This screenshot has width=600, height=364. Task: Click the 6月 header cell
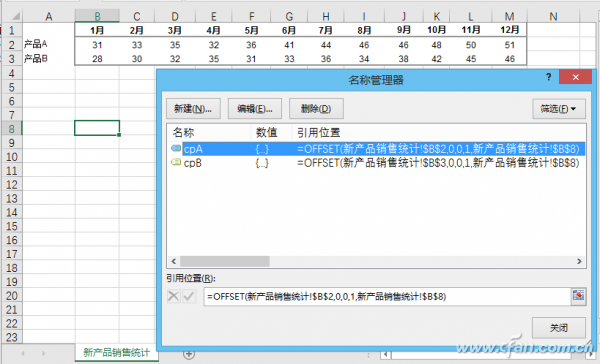[x=289, y=30]
